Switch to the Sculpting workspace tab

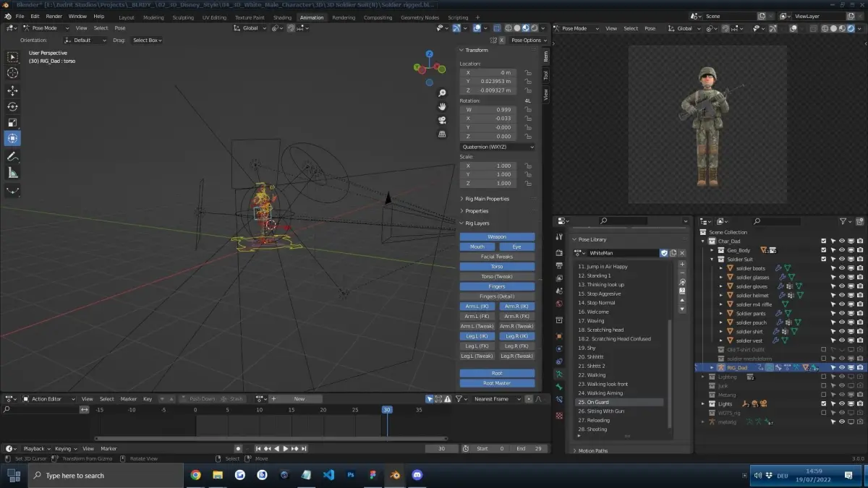[183, 17]
